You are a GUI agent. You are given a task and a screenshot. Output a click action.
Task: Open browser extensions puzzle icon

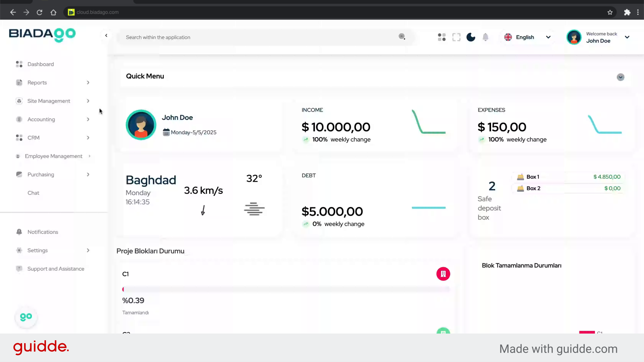(627, 12)
